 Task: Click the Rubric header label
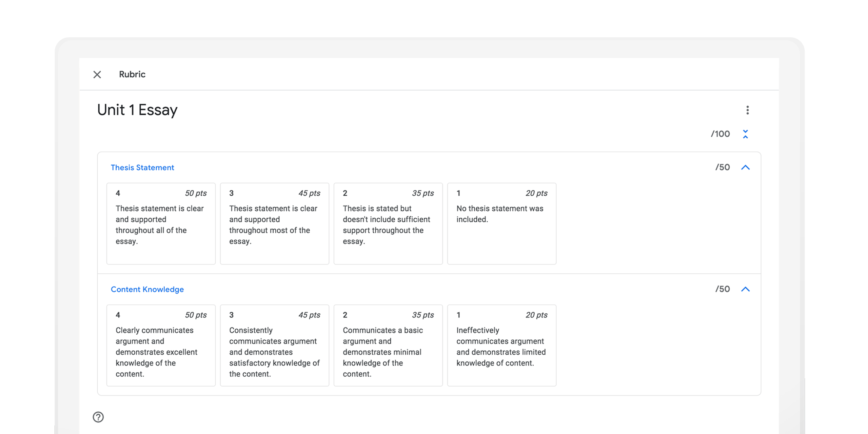point(132,74)
